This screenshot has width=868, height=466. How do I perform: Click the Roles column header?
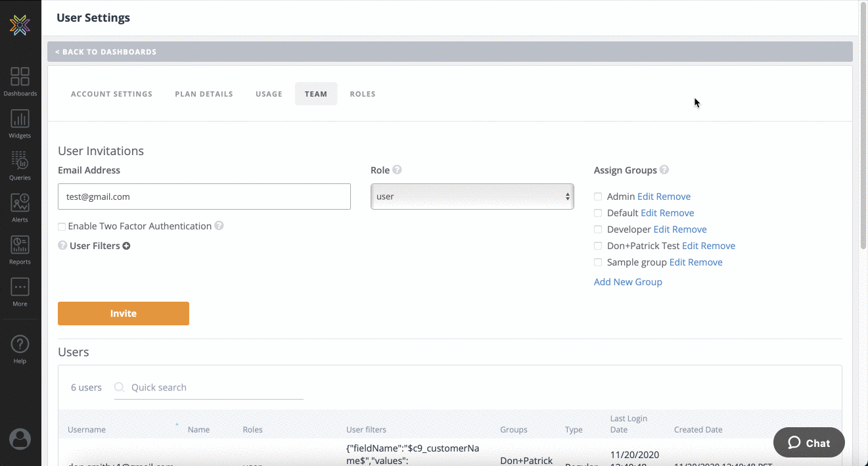point(252,430)
